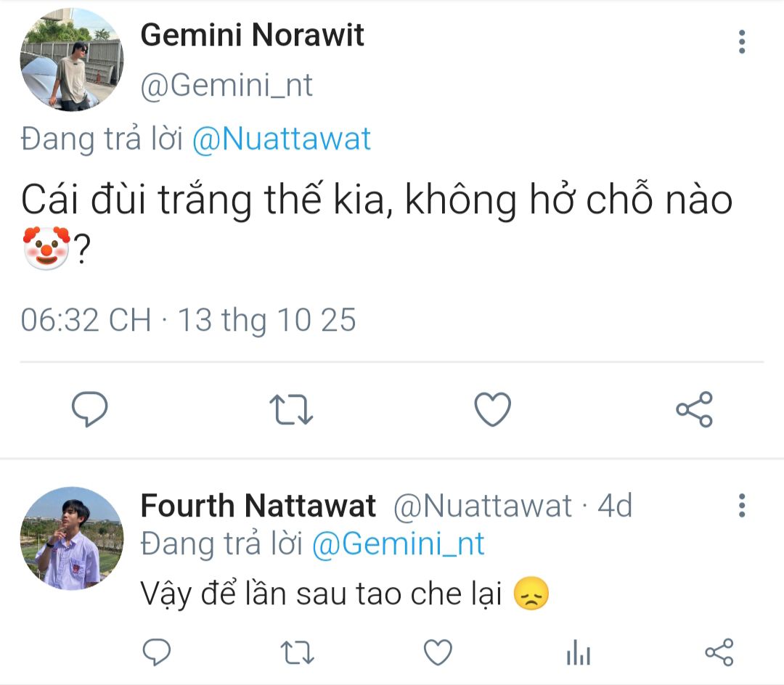Tap the Gemini Norawit display name
Screen dimensions: 784x685
(252, 35)
